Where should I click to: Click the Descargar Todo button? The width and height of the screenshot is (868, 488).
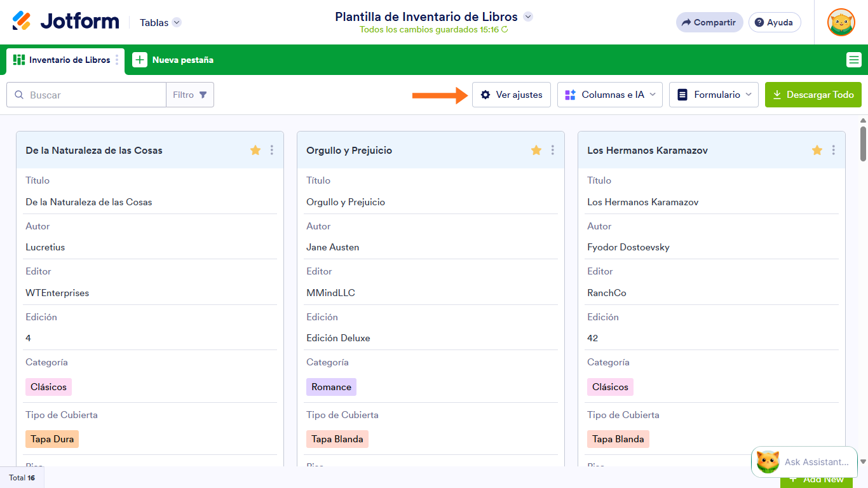[x=813, y=95]
